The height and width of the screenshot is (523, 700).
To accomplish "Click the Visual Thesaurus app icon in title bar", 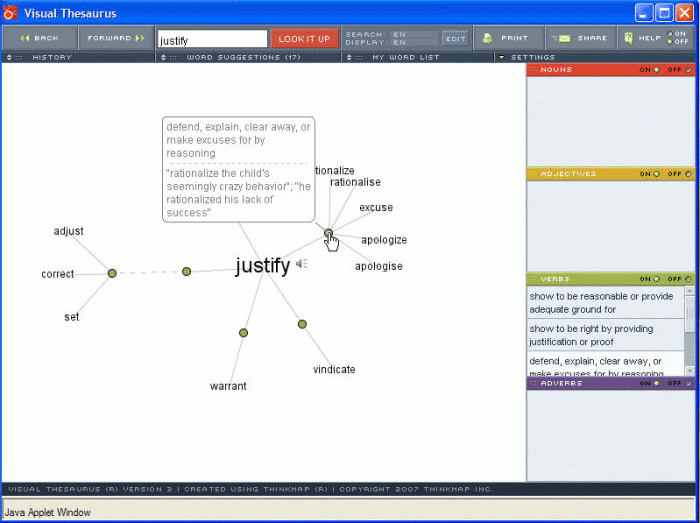I will click(x=10, y=13).
